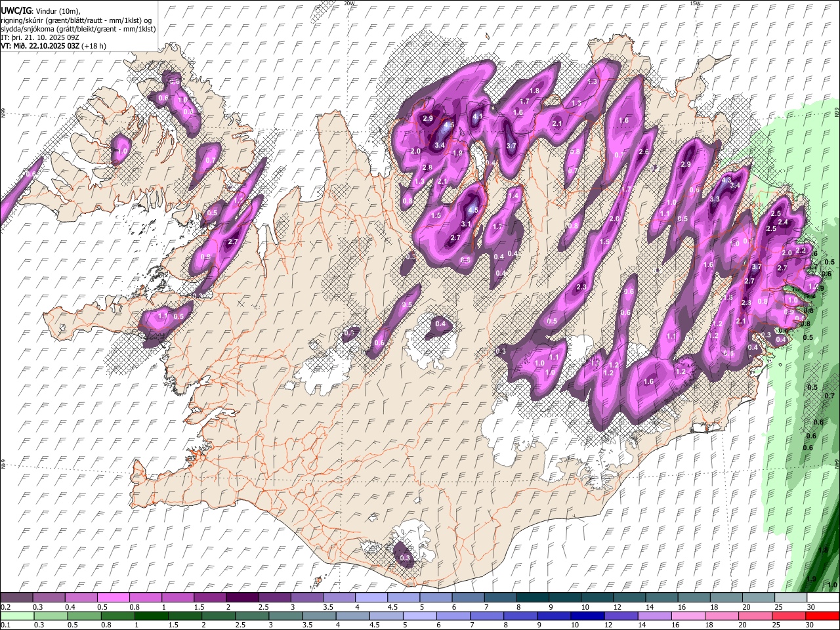This screenshot has height=630, width=840.
Task: Click the '14' label in lower legend row
Action: tap(642, 625)
